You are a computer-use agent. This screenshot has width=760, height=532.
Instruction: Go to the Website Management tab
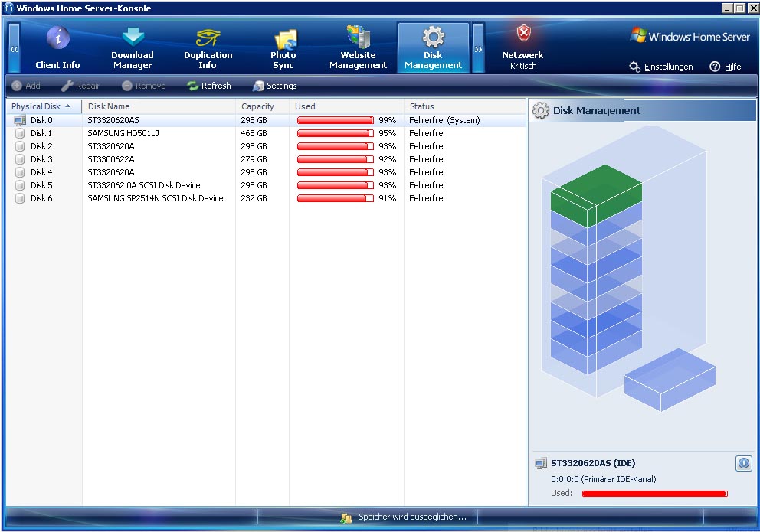[359, 48]
